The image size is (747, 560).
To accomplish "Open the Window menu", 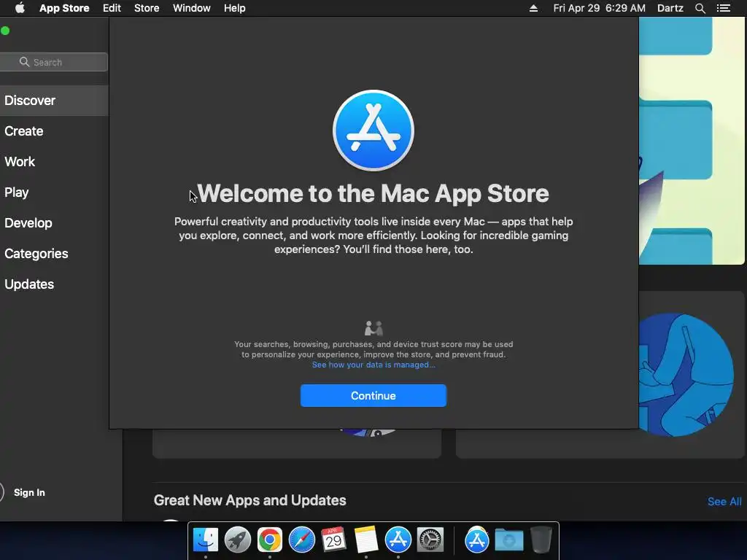I will click(x=192, y=8).
